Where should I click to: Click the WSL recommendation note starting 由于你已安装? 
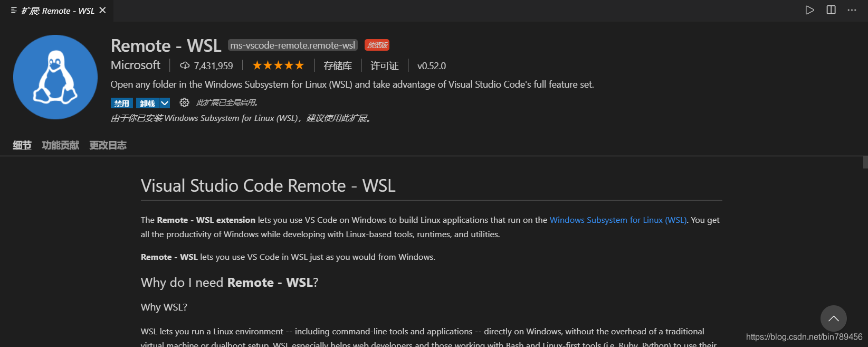click(242, 118)
